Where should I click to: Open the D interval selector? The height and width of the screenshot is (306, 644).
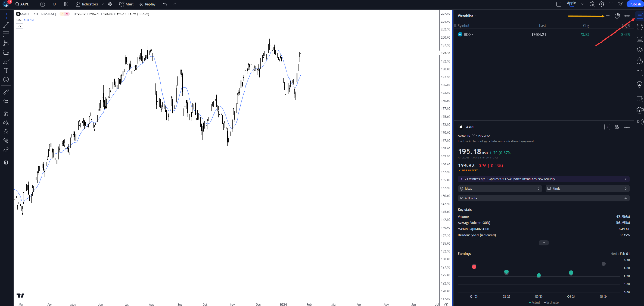tap(54, 4)
